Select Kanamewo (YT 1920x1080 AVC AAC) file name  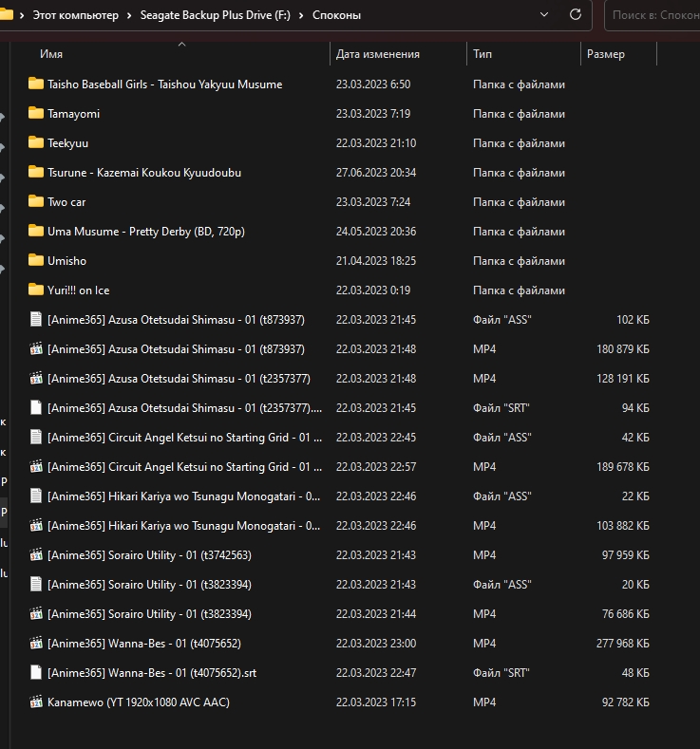[139, 702]
